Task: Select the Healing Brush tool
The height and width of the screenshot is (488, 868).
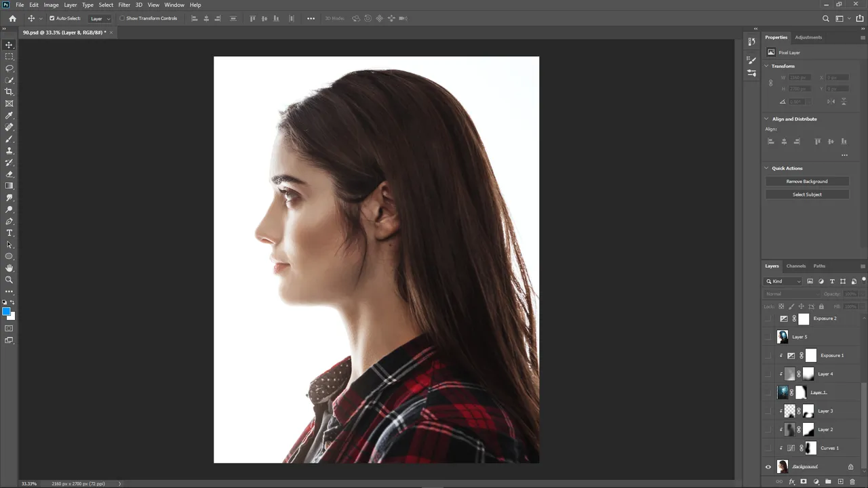Action: (9, 127)
